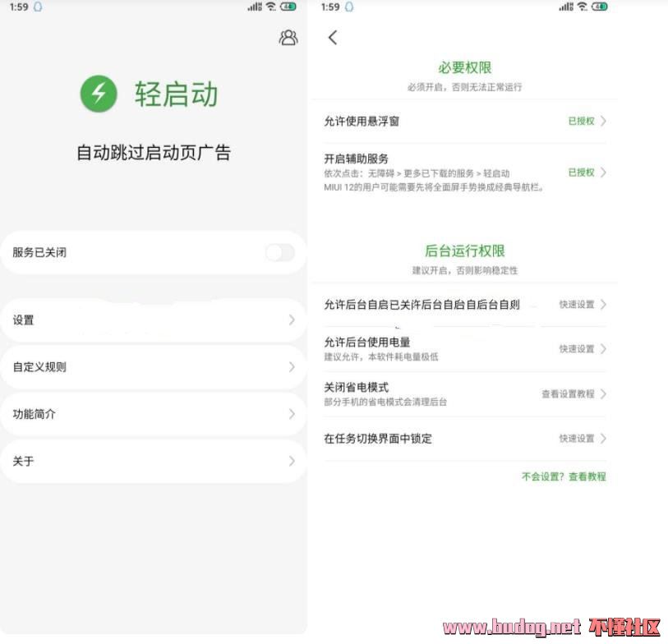668x644 pixels.
Task: Tap the green lightning app logo
Action: pyautogui.click(x=99, y=94)
